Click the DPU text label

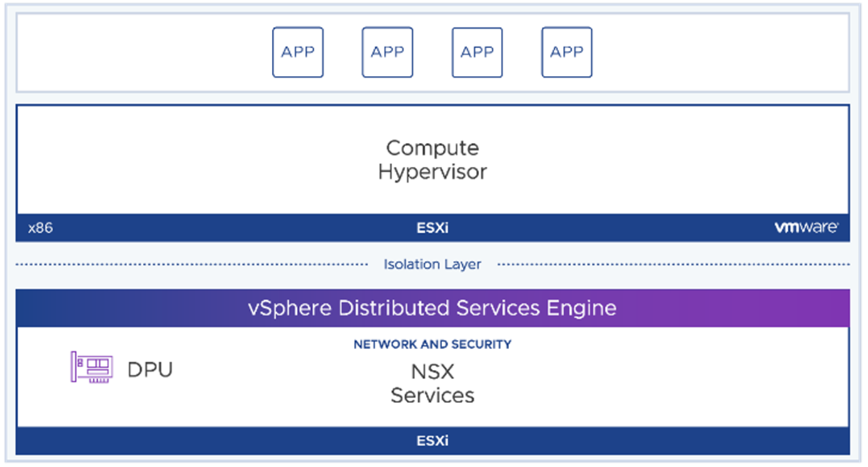150,370
